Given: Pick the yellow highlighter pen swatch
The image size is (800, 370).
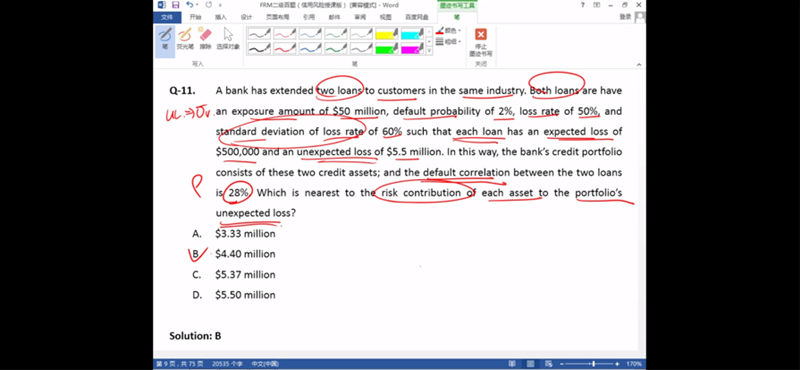Looking at the screenshot, I should [x=387, y=34].
